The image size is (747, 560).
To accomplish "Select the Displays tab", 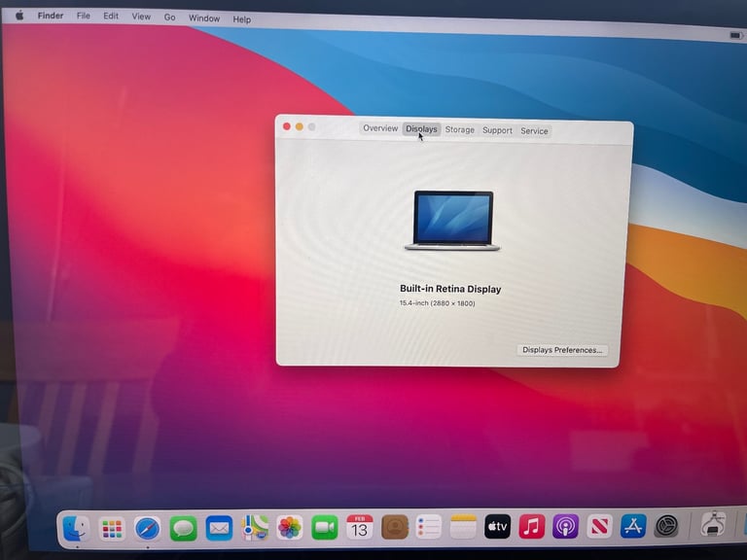I will 421,129.
